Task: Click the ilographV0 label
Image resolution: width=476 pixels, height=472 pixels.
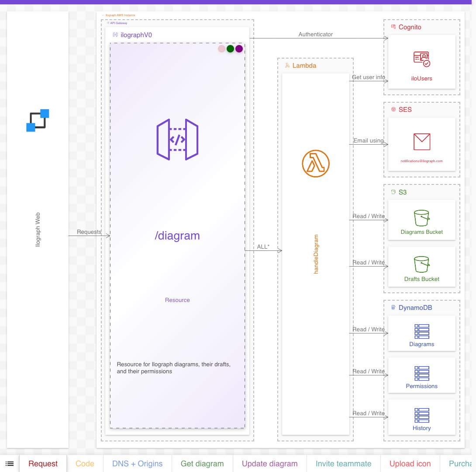Action: [136, 35]
